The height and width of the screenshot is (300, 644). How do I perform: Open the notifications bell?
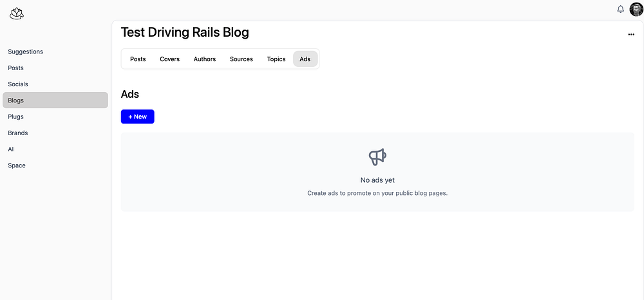pos(621,10)
